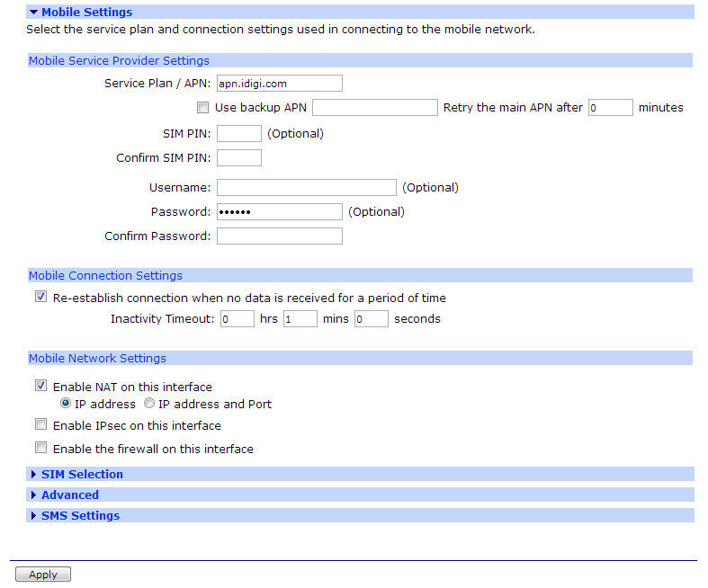Disable NAT on this interface checkbox
The height and width of the screenshot is (588, 708).
coord(40,387)
